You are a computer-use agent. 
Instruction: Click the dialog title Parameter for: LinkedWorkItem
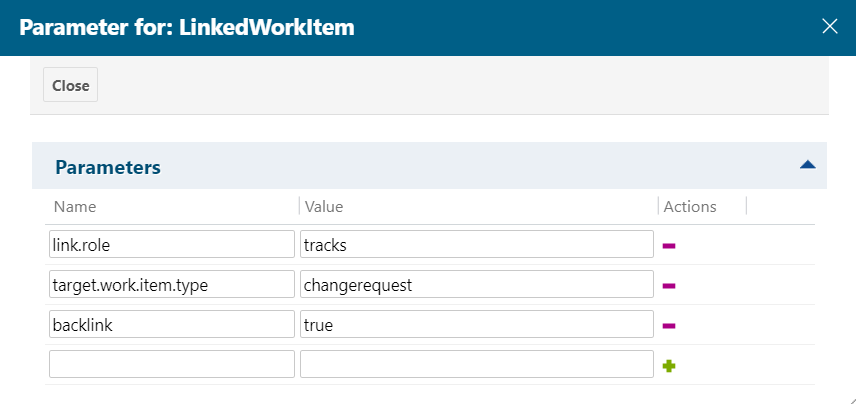pyautogui.click(x=187, y=27)
